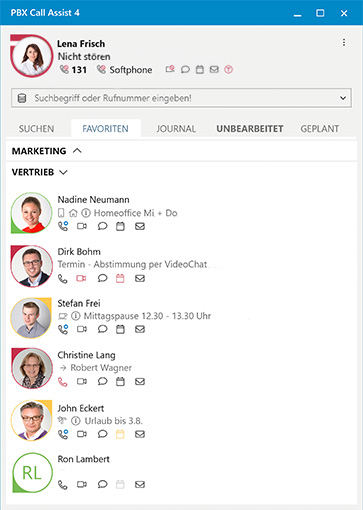
Task: Click the Softphone device label
Action: (x=131, y=70)
